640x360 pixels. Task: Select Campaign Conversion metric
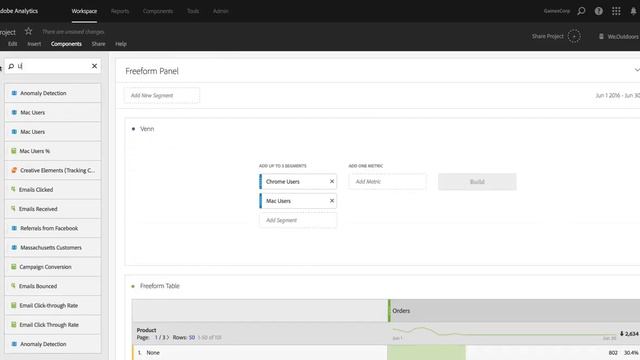pyautogui.click(x=53, y=267)
